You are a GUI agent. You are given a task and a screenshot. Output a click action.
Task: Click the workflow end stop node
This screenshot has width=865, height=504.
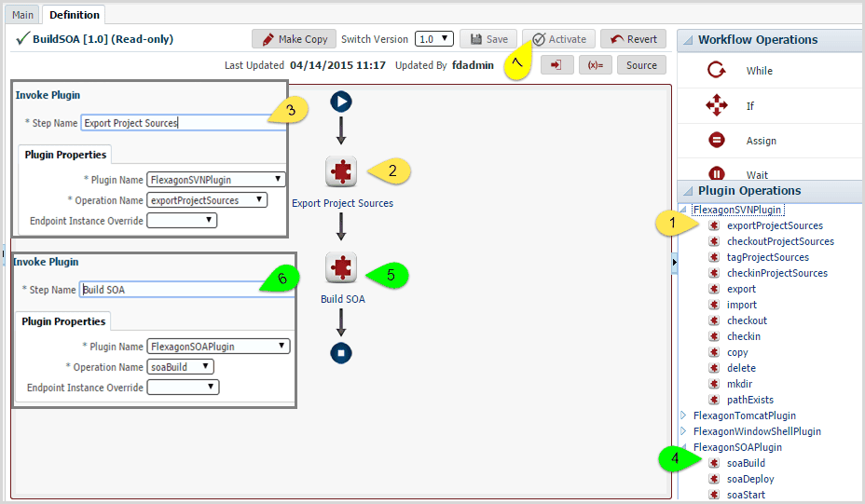tap(341, 353)
